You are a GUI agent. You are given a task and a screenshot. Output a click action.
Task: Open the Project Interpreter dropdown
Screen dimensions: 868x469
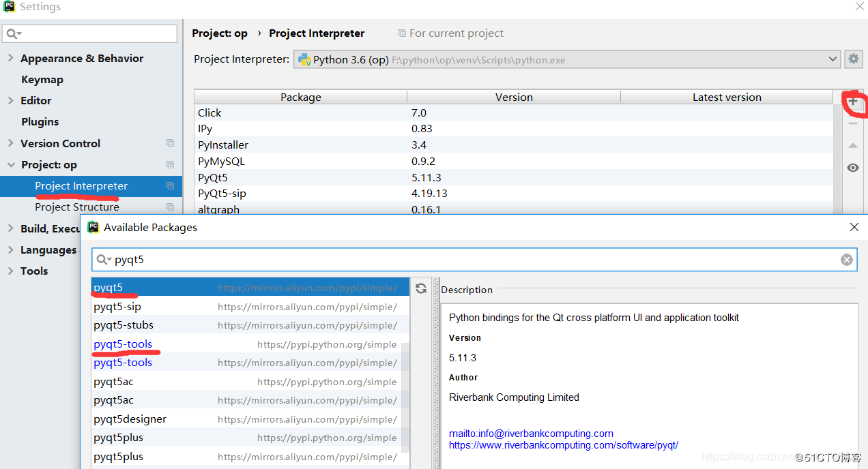click(x=832, y=59)
